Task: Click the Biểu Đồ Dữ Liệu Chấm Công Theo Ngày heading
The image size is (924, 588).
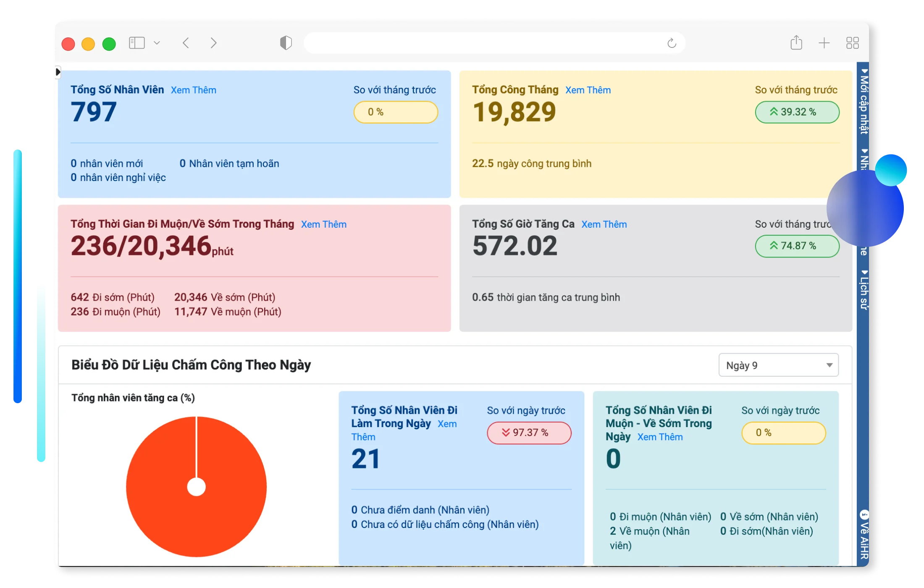Action: 191,365
